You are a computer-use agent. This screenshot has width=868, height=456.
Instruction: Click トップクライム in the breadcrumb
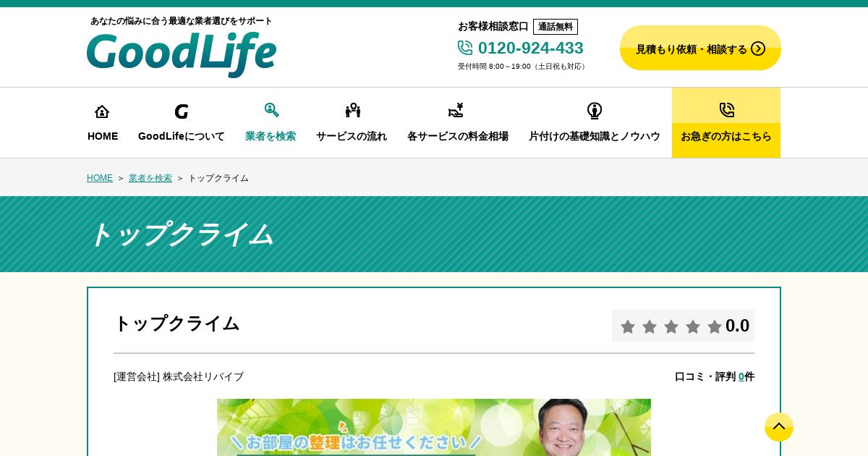218,178
